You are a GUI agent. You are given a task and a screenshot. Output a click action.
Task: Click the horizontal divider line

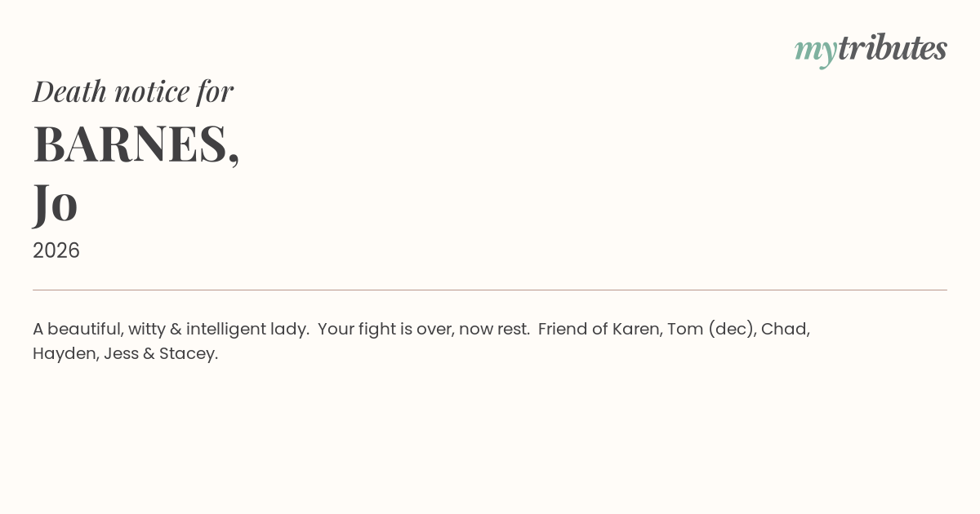pyautogui.click(x=490, y=290)
